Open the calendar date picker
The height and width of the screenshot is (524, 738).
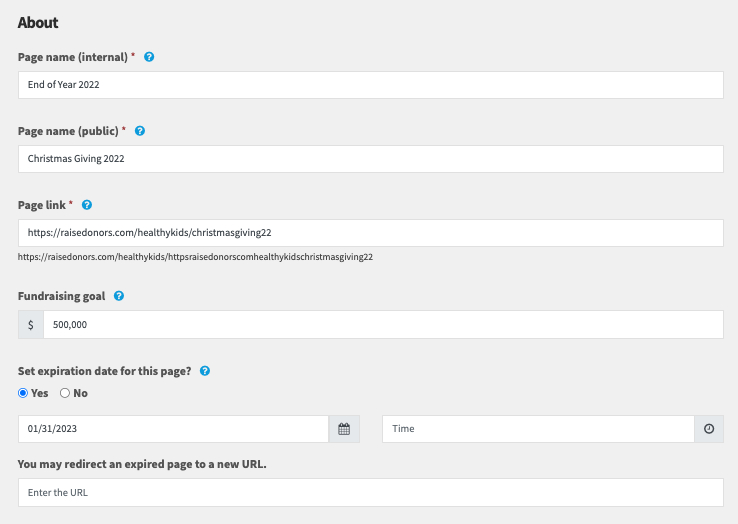(x=344, y=429)
